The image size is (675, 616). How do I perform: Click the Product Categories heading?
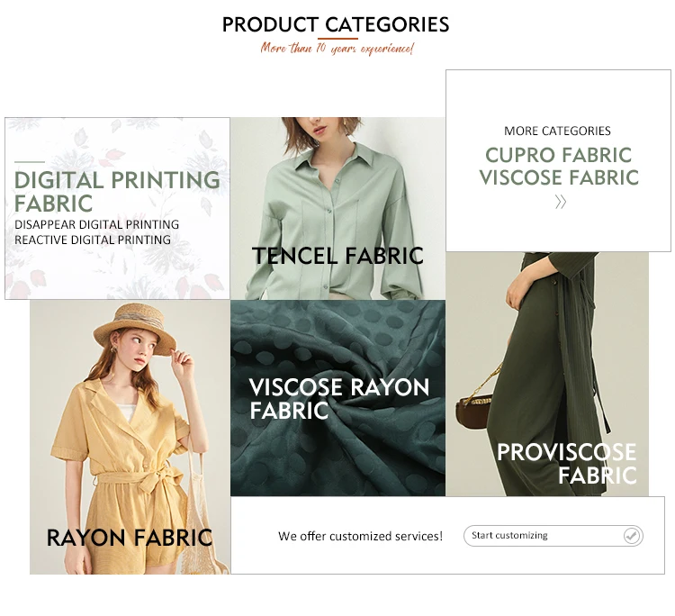click(336, 24)
